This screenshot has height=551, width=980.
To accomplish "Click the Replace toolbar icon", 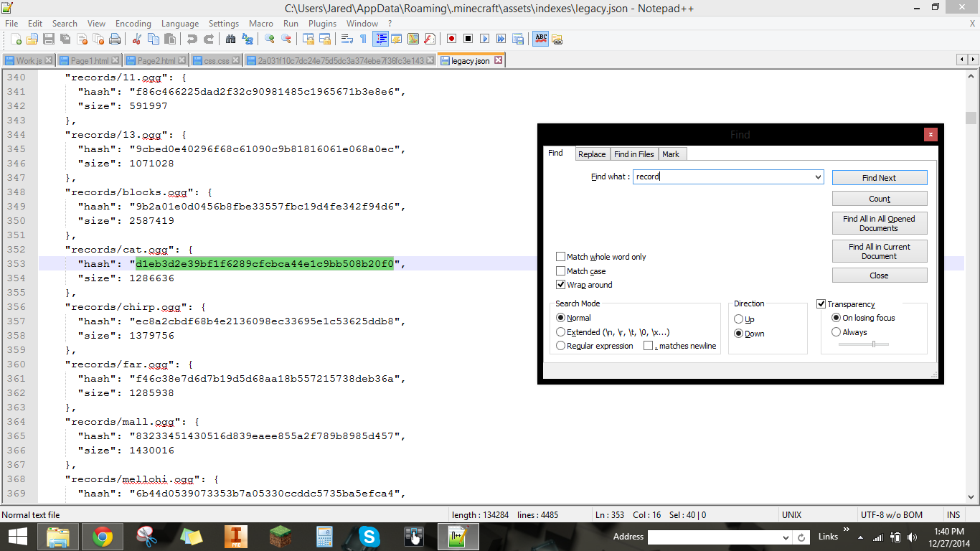I will [247, 39].
